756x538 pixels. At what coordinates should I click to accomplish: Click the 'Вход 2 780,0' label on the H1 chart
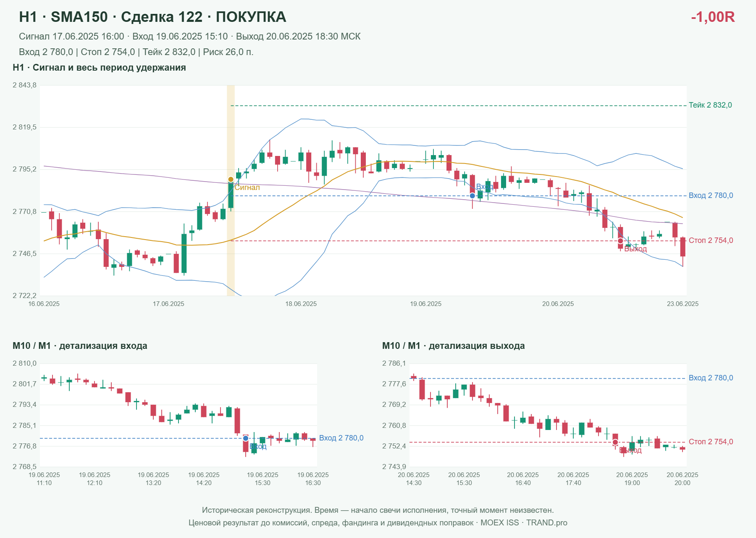click(x=711, y=195)
